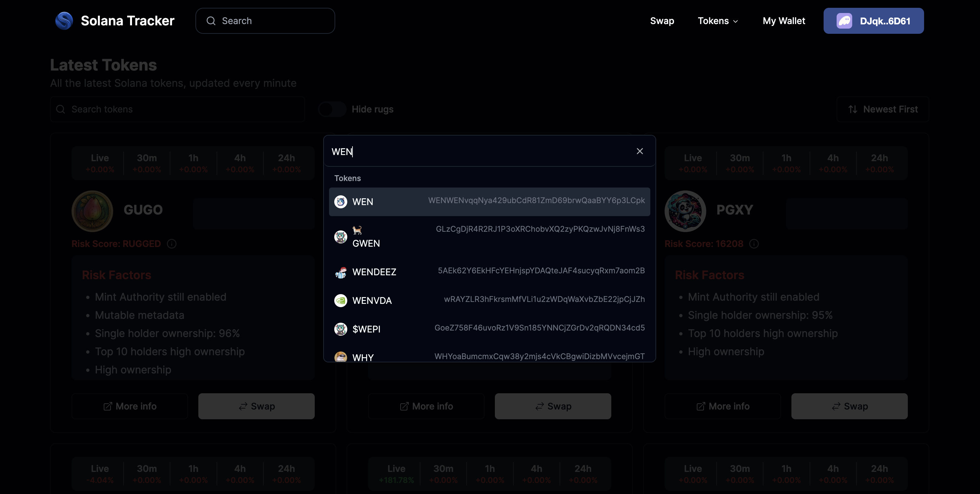Select the WEN token search result

[489, 201]
